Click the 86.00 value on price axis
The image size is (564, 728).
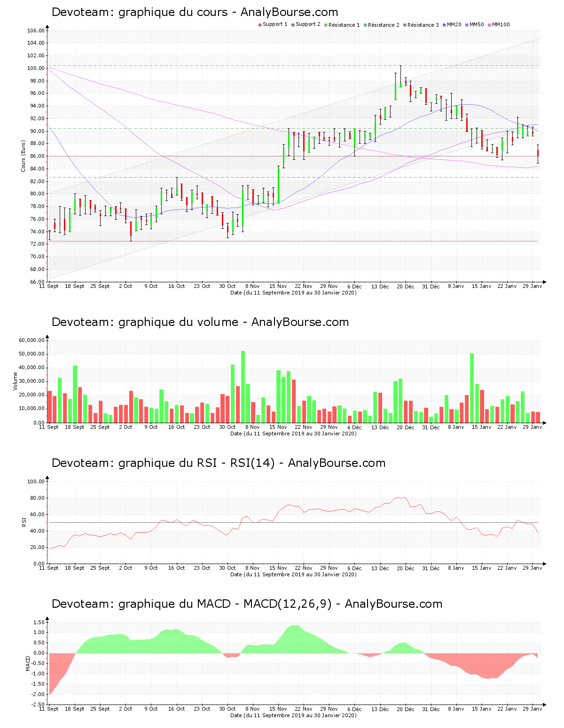[37, 156]
